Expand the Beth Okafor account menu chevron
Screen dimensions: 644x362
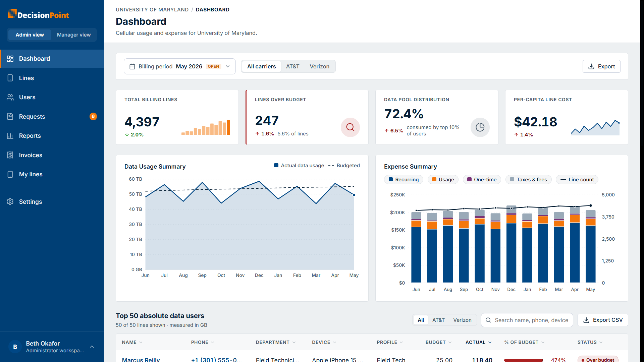click(92, 347)
